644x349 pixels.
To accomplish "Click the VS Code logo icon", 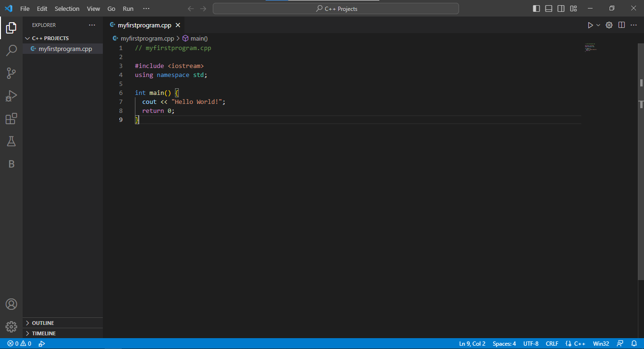I will [x=8, y=9].
